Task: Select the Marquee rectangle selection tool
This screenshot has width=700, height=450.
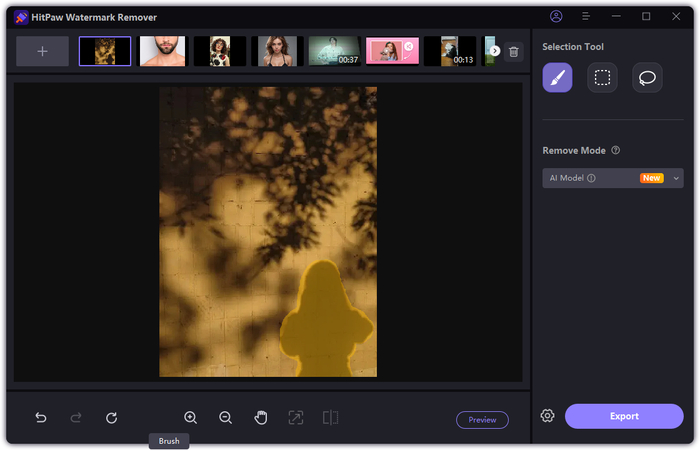Action: 602,78
